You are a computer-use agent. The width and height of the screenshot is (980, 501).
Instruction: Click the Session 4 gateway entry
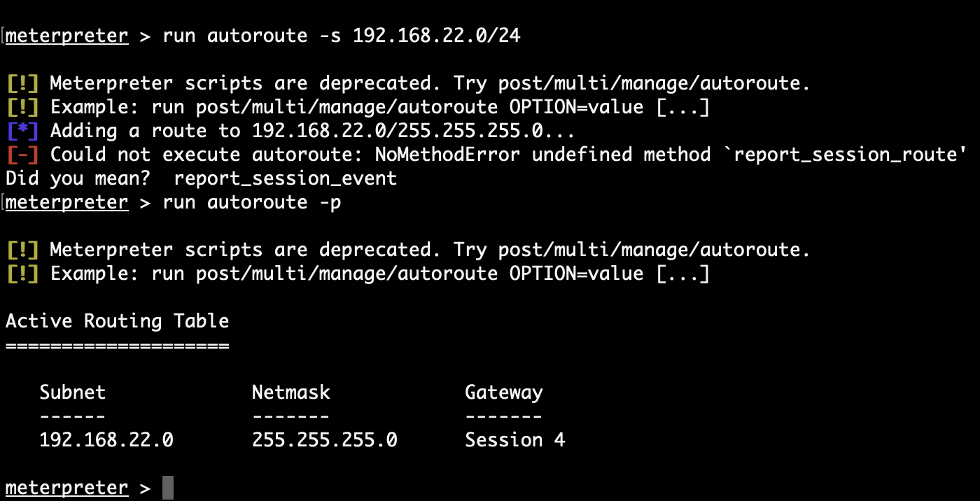(514, 440)
